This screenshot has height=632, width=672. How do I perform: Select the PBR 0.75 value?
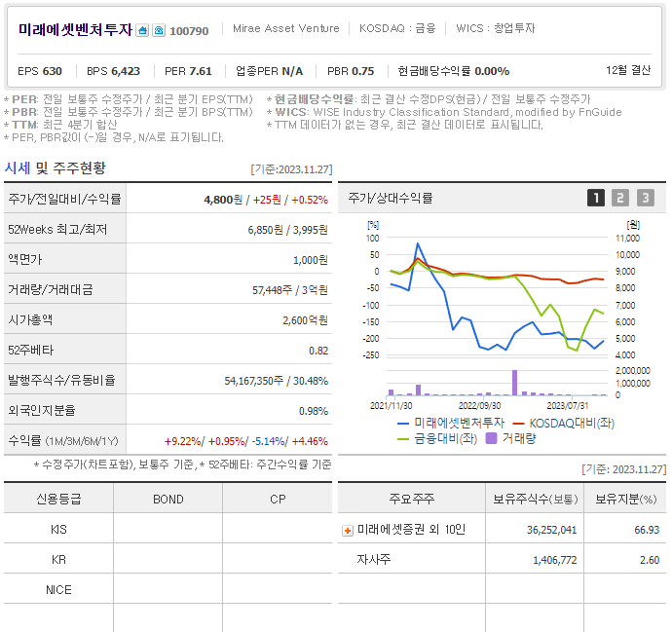351,71
